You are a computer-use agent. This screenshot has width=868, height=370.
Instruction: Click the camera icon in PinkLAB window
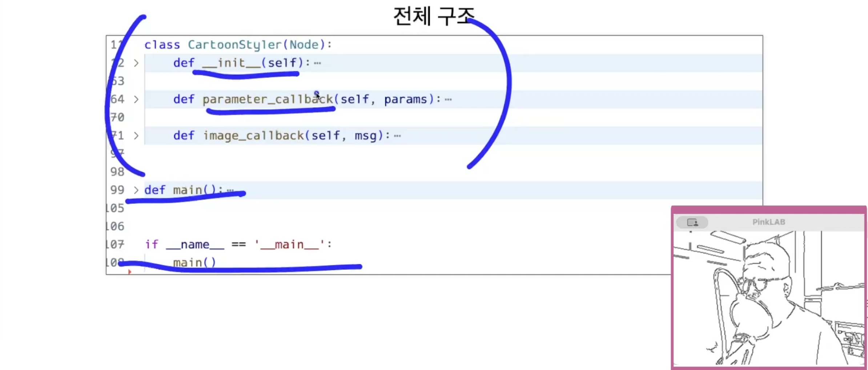[692, 222]
